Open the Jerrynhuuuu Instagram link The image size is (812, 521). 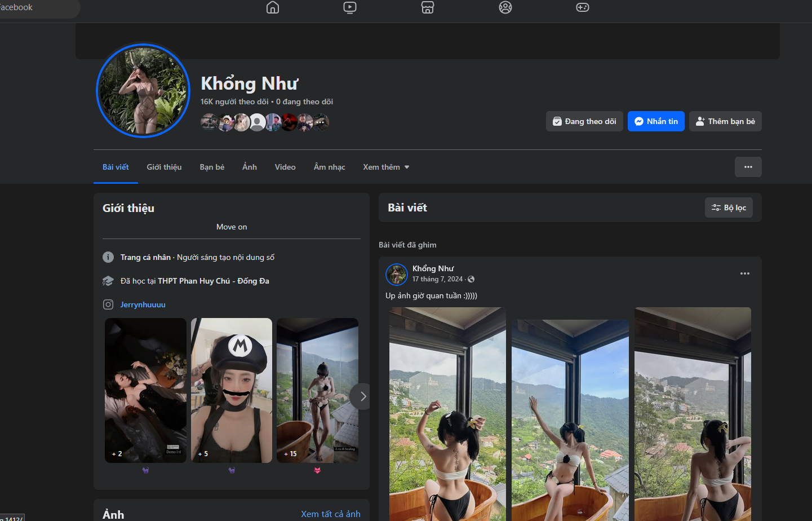click(x=143, y=304)
